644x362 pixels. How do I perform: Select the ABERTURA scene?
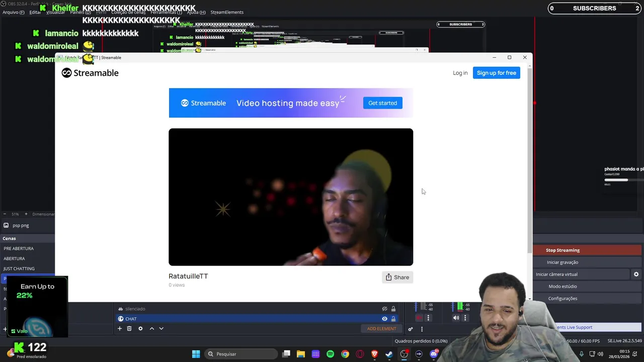14,258
